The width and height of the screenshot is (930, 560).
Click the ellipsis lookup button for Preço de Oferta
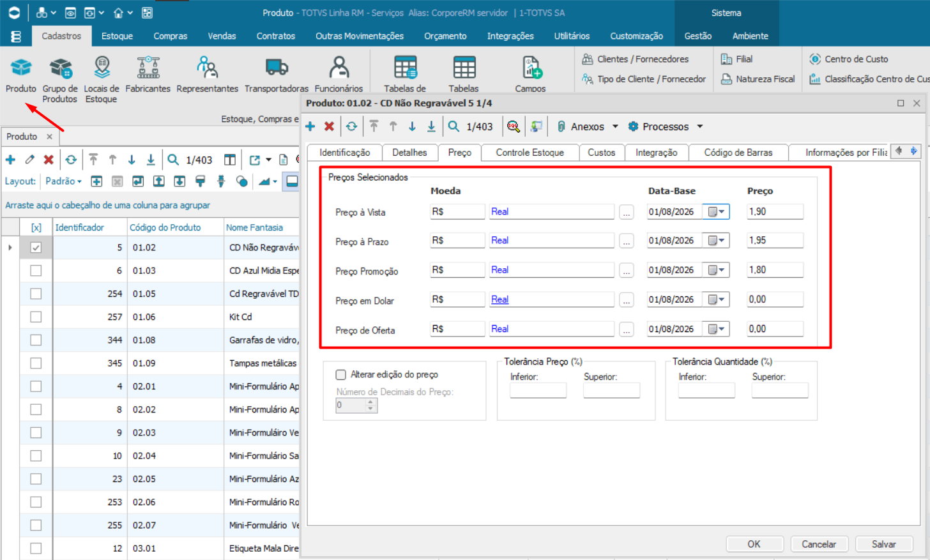(x=627, y=329)
